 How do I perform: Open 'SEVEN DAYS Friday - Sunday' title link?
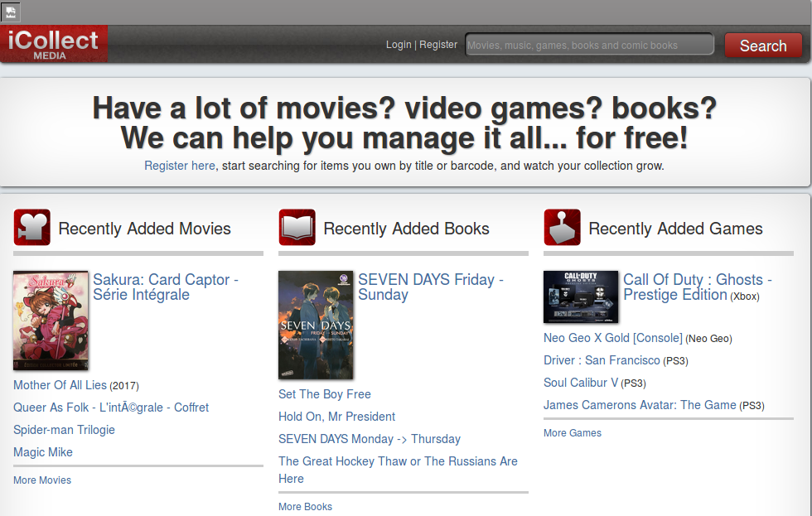point(431,287)
